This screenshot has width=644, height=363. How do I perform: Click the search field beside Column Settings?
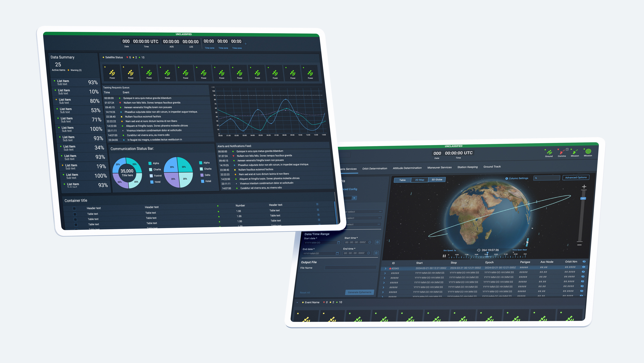pyautogui.click(x=547, y=178)
